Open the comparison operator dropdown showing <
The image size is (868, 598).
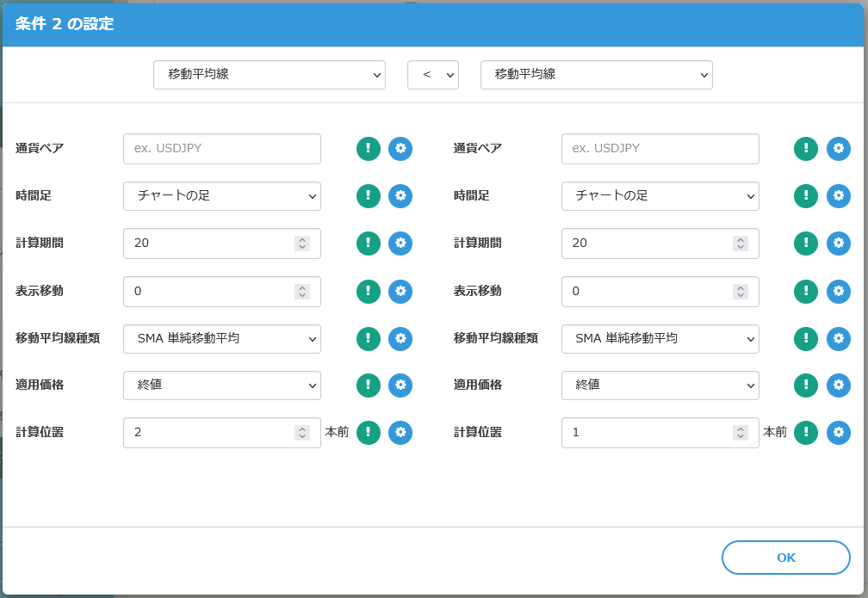coord(433,75)
